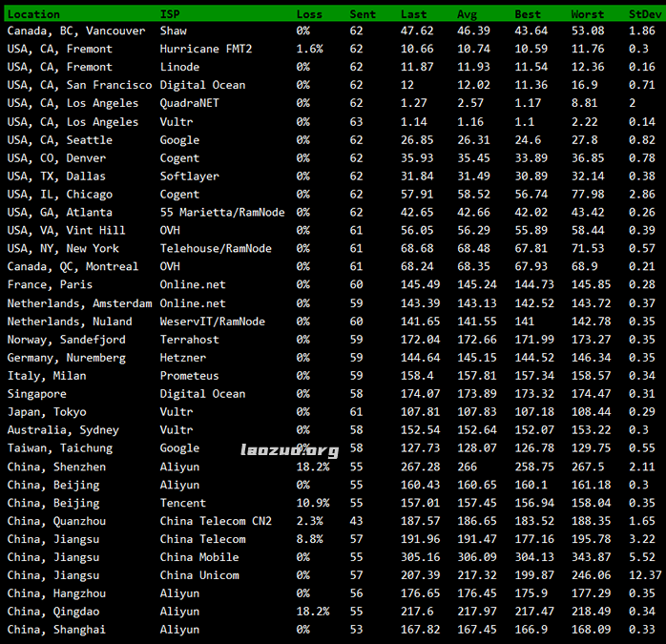Select the StDev column header
Image resolution: width=666 pixels, height=644 pixels.
(644, 14)
